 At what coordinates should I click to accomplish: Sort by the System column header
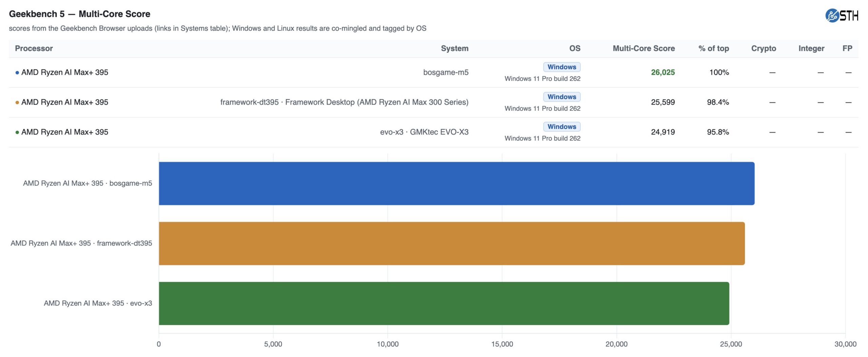coord(455,48)
